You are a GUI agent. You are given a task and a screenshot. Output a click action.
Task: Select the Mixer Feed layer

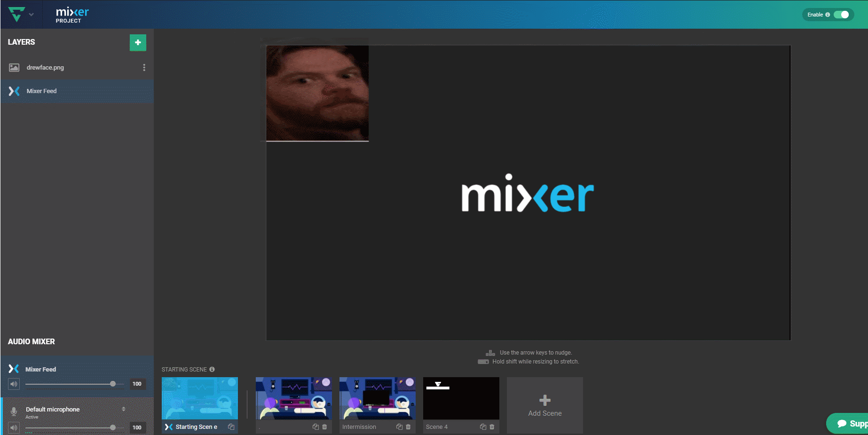point(77,91)
